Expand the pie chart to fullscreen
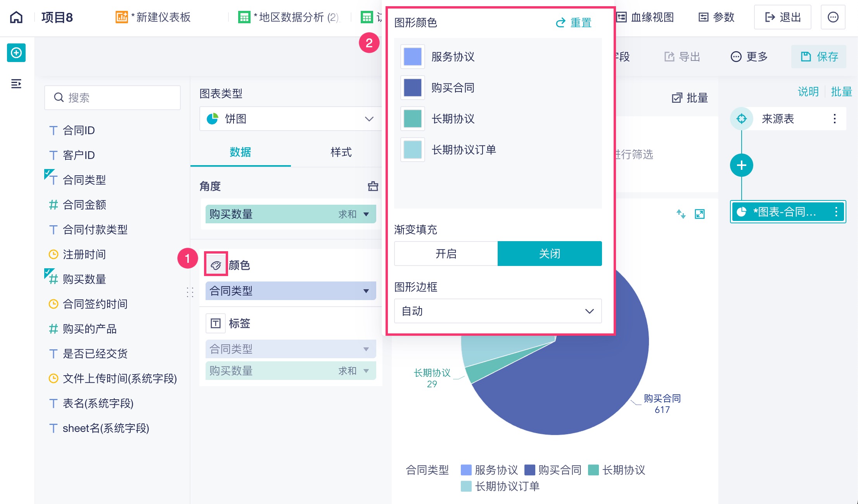Screen dimensions: 858x504 700,214
